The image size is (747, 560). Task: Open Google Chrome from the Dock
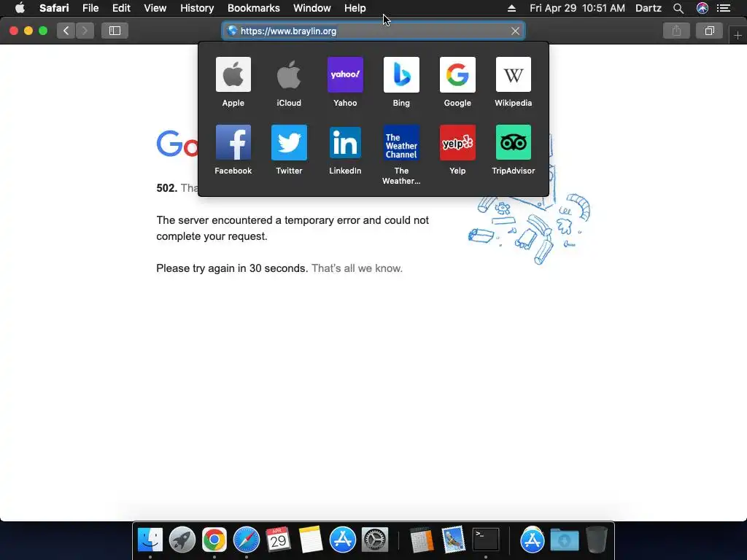214,540
